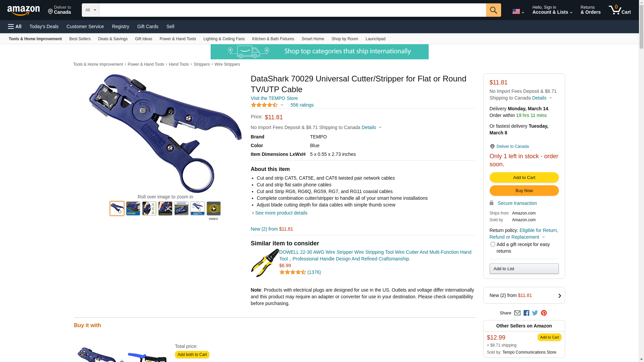Share product by email icon
This screenshot has width=644, height=362.
517,313
